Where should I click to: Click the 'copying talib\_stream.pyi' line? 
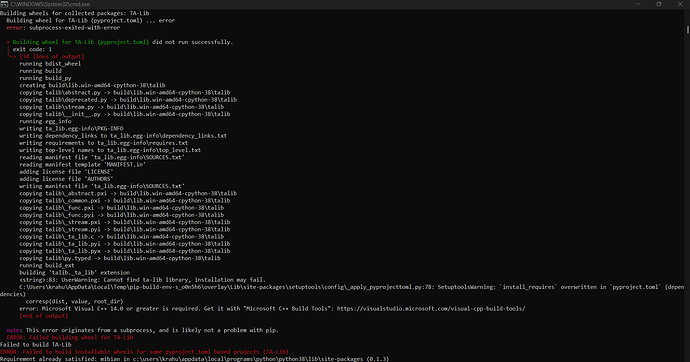(125, 230)
